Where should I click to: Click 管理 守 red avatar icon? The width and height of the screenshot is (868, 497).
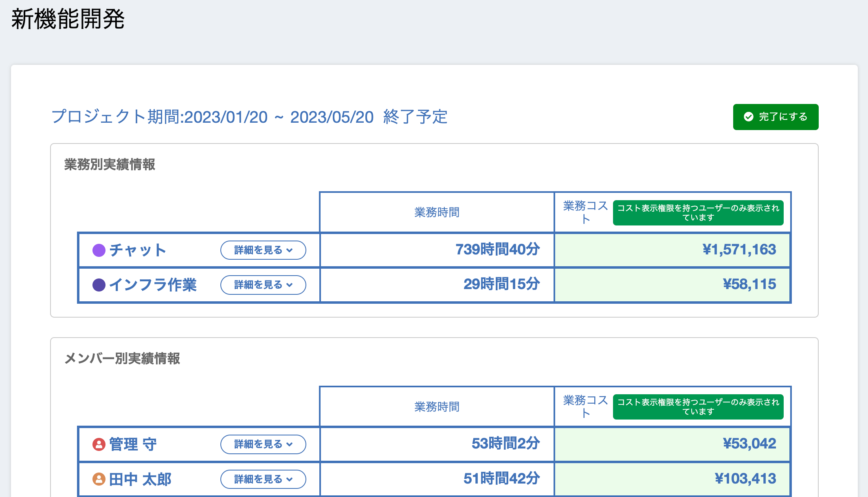coord(99,444)
